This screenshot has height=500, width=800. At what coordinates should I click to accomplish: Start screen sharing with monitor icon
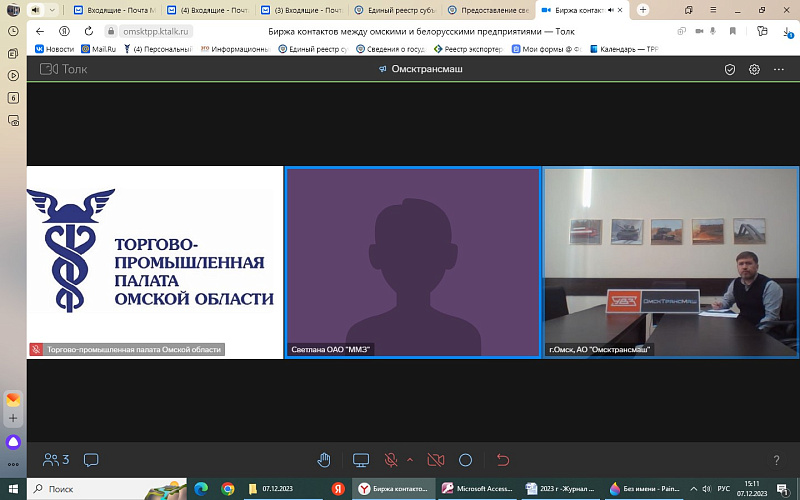[x=361, y=460]
